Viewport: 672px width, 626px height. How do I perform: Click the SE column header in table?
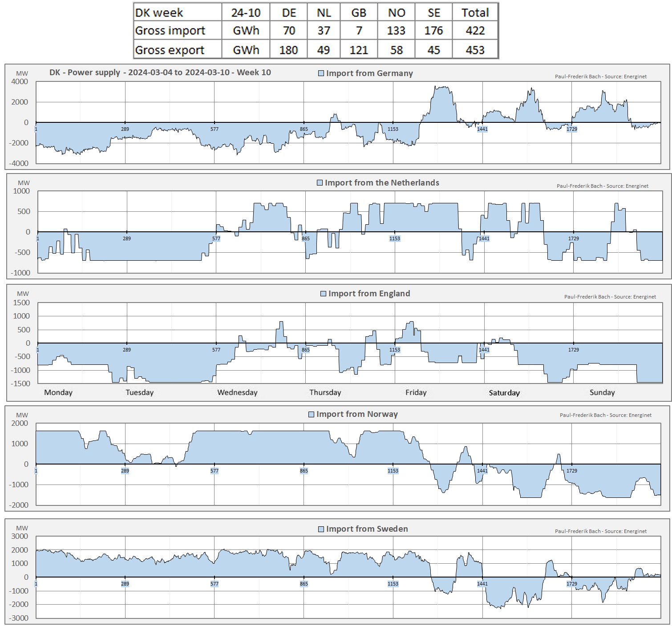point(433,12)
